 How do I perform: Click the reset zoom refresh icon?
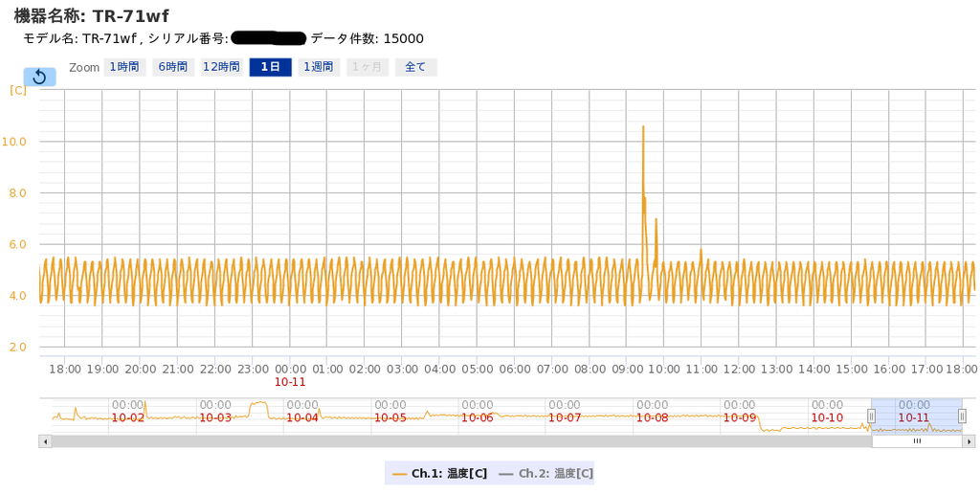pos(39,77)
